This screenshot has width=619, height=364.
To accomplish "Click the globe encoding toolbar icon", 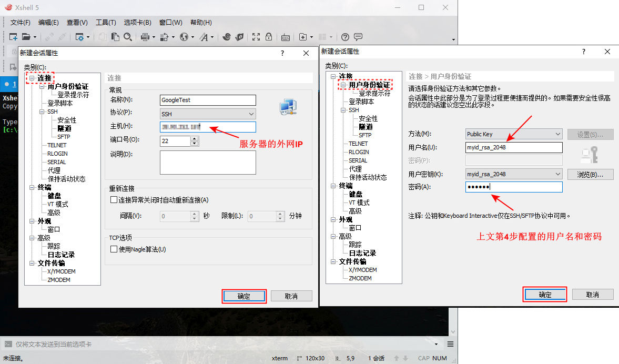I will [x=184, y=37].
